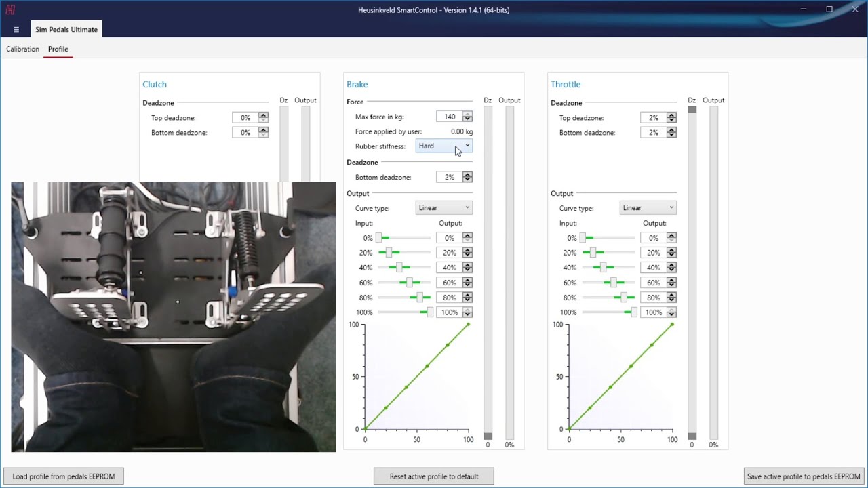The image size is (868, 488).
Task: Click the Brake 40% output value field
Action: [x=449, y=268]
